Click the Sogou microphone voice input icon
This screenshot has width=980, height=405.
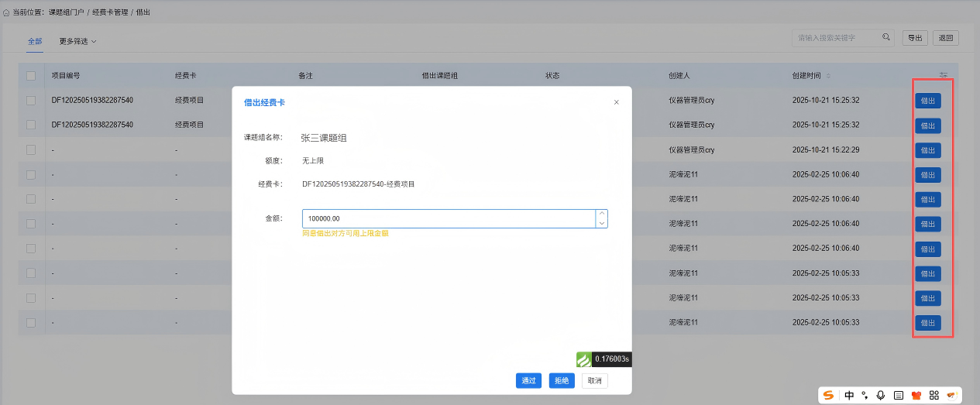[880, 395]
